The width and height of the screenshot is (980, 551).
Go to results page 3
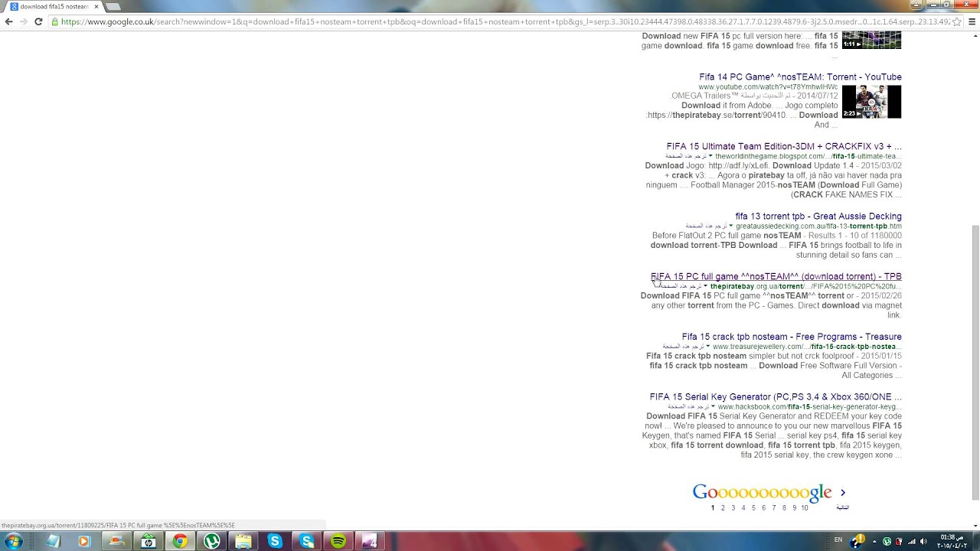pyautogui.click(x=733, y=507)
